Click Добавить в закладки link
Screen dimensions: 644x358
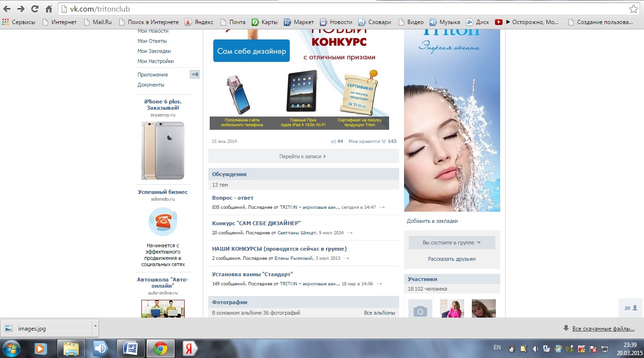point(432,221)
